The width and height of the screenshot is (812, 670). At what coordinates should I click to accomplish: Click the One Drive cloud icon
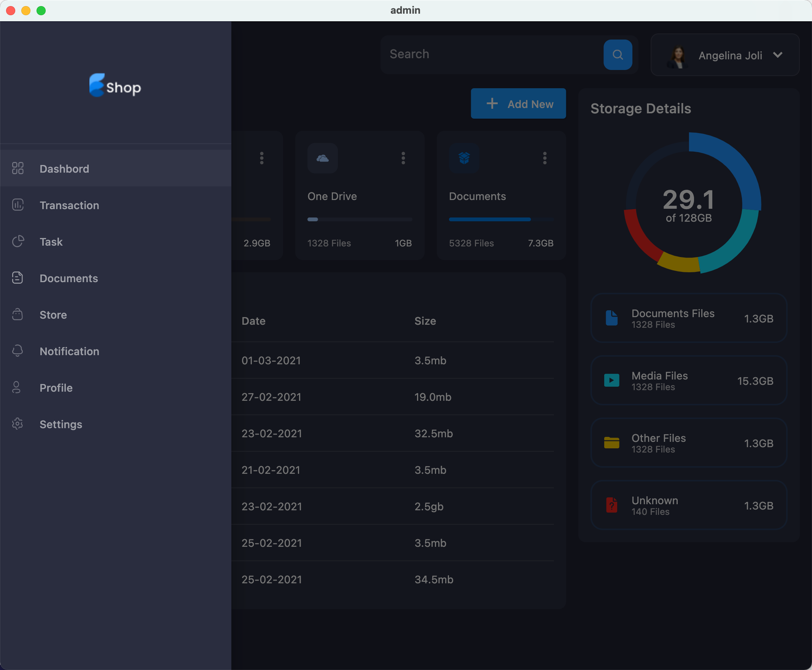(x=322, y=158)
